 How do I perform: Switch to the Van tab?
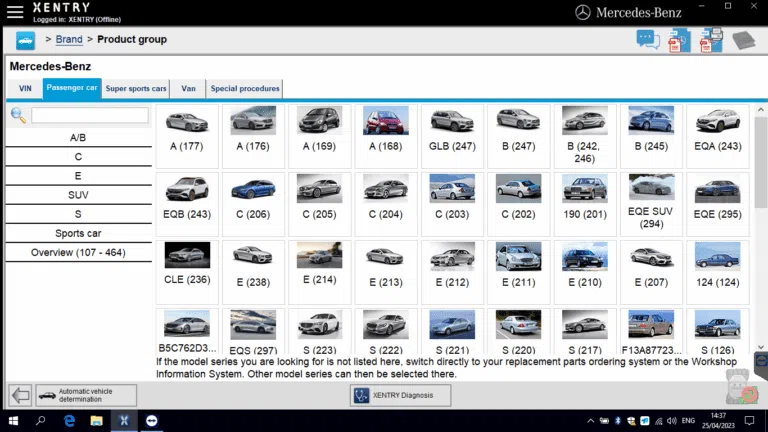coord(188,89)
